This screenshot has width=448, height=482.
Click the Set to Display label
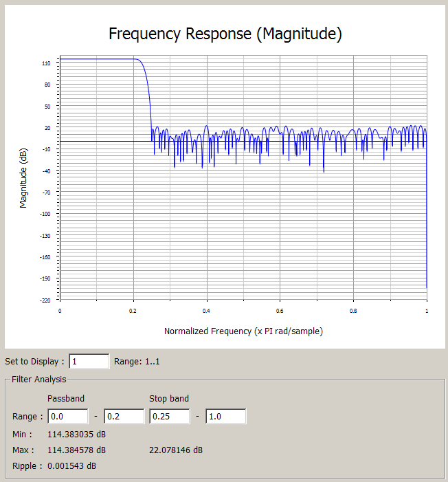pyautogui.click(x=34, y=362)
